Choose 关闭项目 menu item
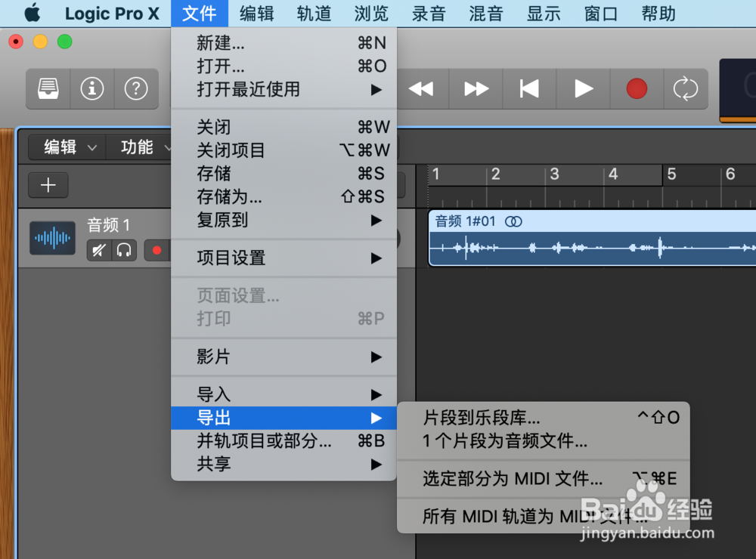The width and height of the screenshot is (756, 559). tap(284, 150)
